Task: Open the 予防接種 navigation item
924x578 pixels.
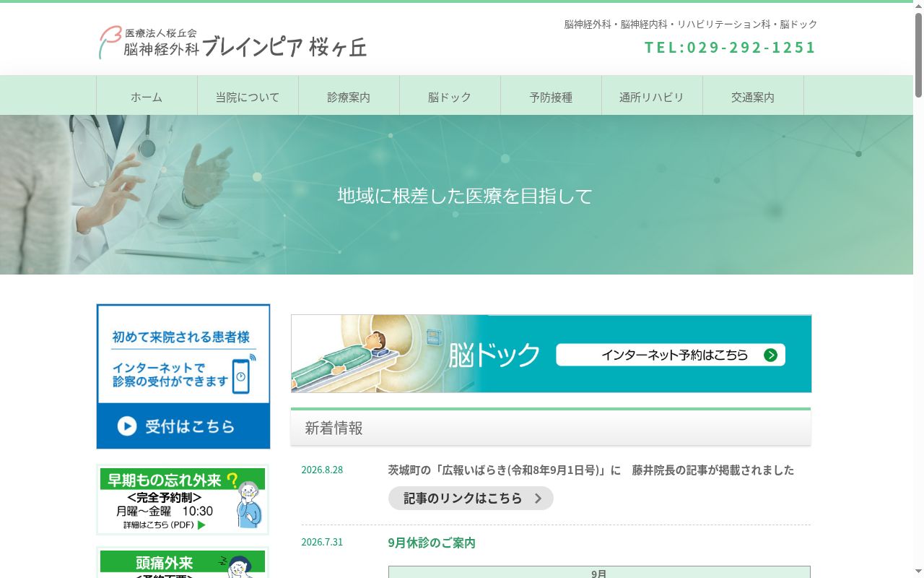Action: pyautogui.click(x=551, y=97)
